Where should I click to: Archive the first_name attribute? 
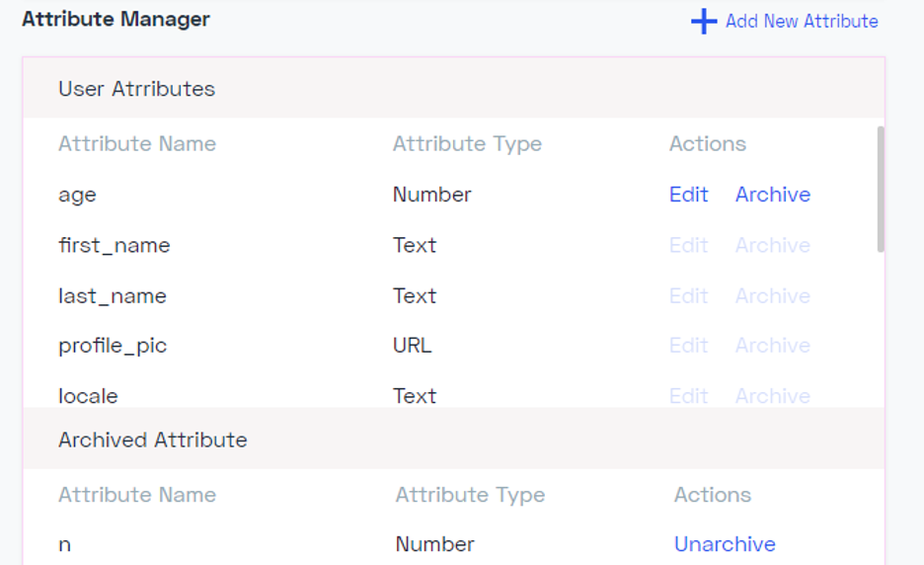[773, 245]
